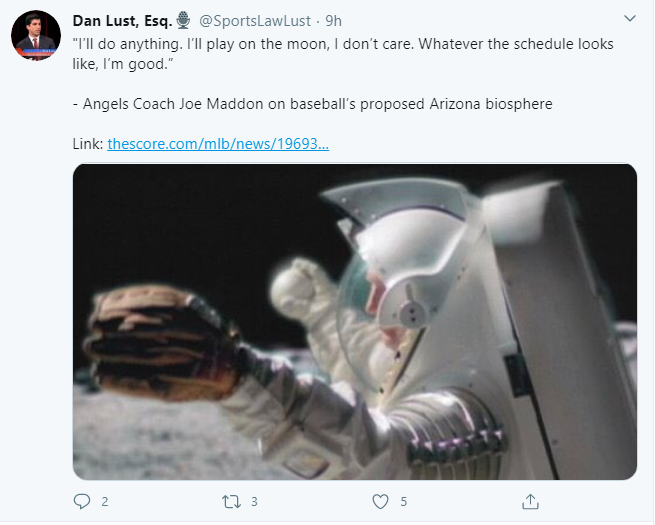
Task: Click the 9h tweet timestamp
Action: [333, 21]
